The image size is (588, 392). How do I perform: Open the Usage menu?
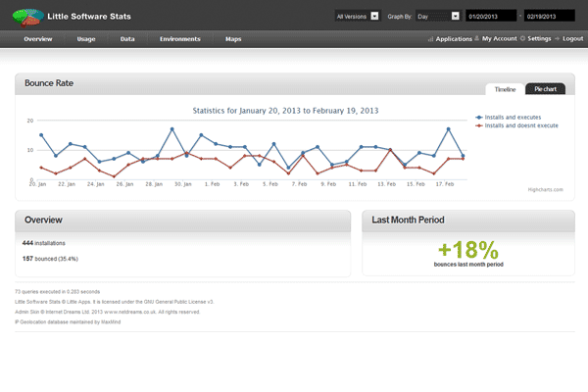tap(85, 39)
